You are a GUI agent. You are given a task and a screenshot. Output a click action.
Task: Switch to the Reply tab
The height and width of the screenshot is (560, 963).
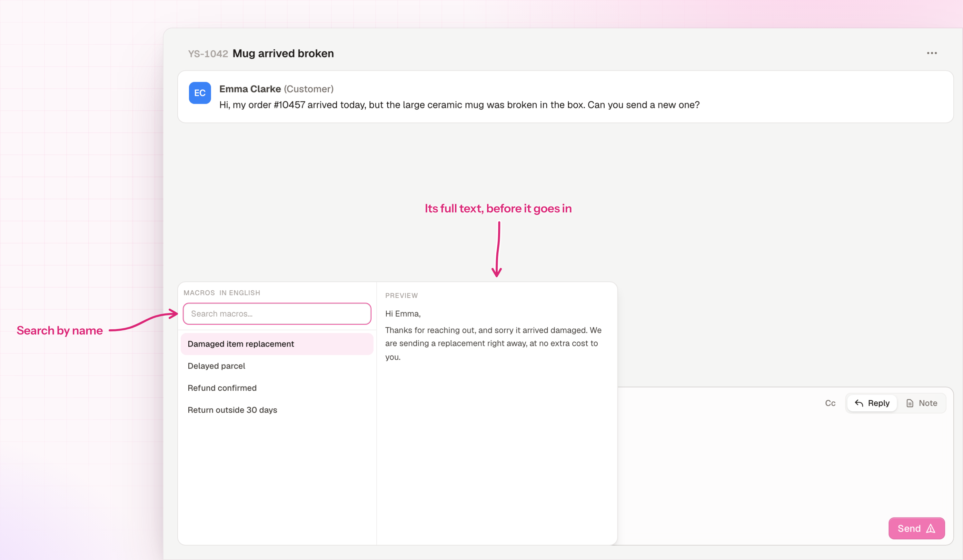872,403
